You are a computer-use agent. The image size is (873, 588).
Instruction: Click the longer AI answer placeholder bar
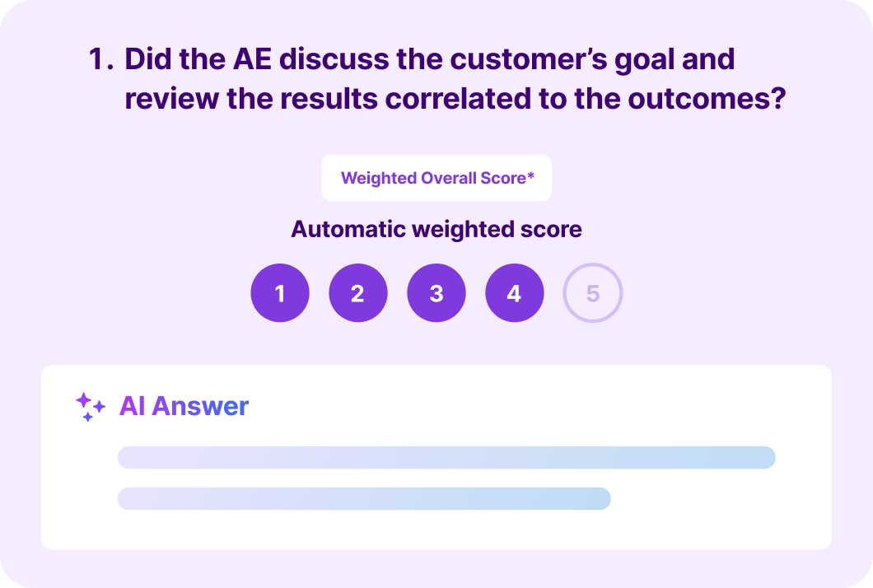(x=446, y=458)
